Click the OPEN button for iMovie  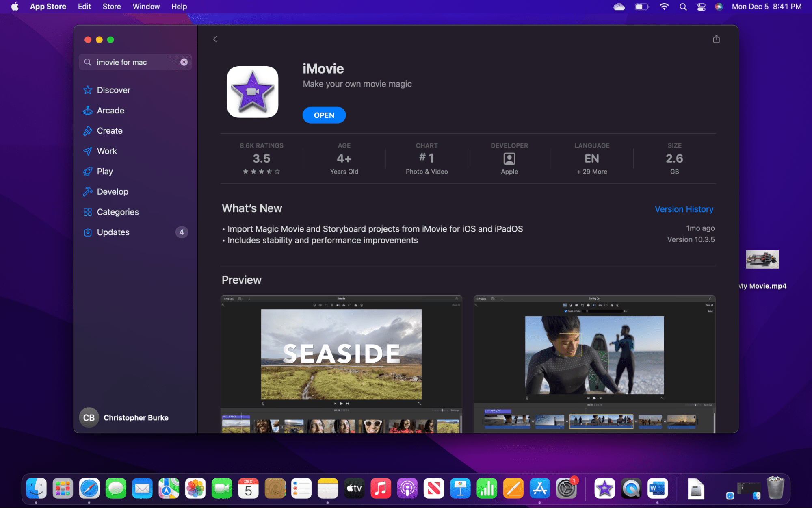click(324, 115)
